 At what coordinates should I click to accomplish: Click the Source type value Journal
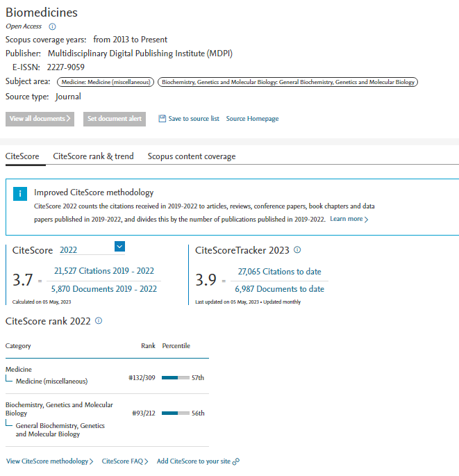tap(68, 97)
